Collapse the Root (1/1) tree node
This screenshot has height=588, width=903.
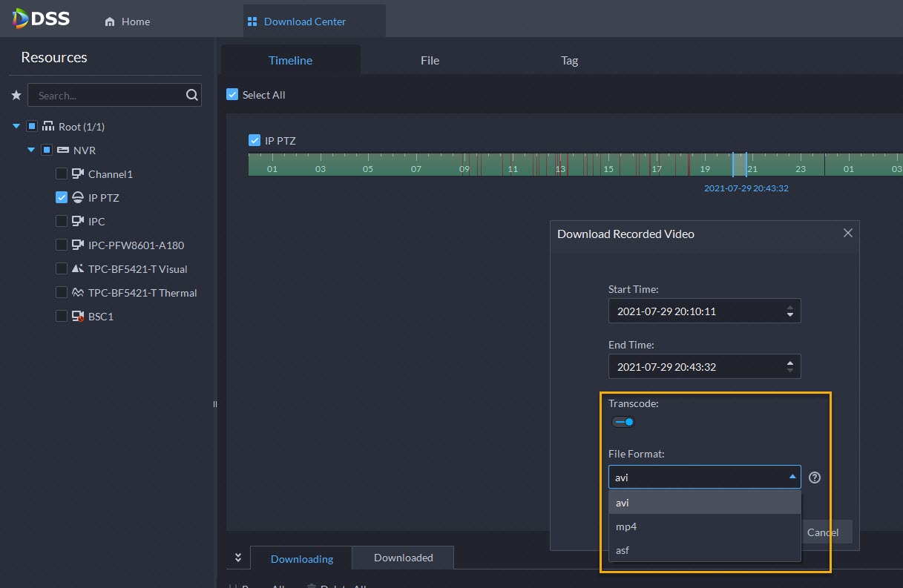click(x=16, y=127)
